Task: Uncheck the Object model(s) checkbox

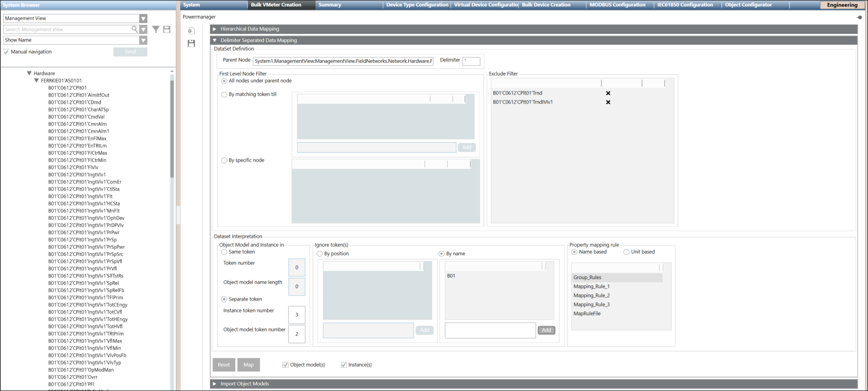Action: (285, 365)
